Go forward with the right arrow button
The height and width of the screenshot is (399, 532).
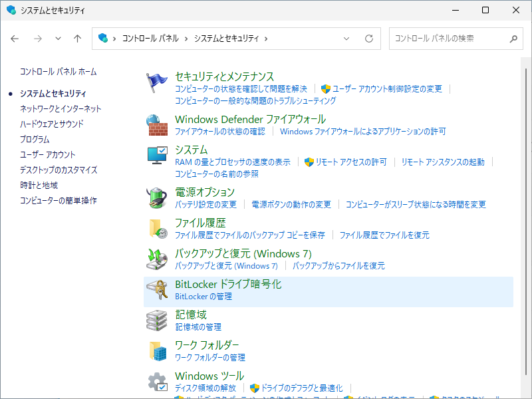(x=38, y=39)
